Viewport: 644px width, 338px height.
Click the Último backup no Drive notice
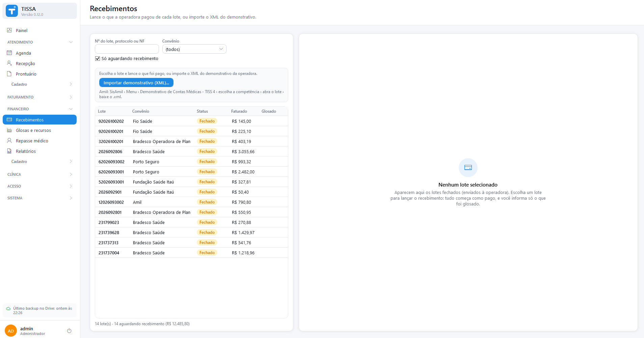click(x=40, y=310)
